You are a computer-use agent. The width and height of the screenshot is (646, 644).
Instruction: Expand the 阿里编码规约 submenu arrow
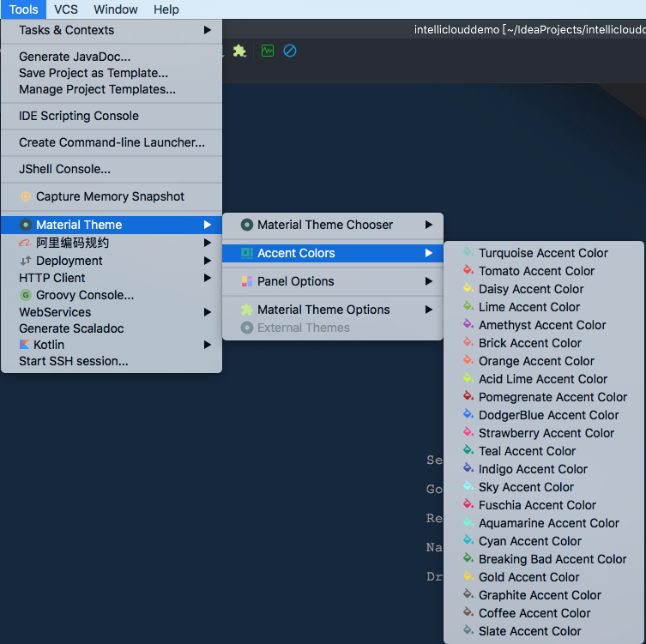[x=208, y=243]
